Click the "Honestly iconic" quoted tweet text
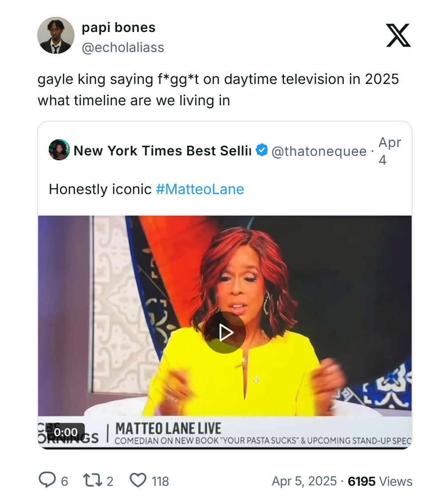The image size is (448, 504). 100,190
